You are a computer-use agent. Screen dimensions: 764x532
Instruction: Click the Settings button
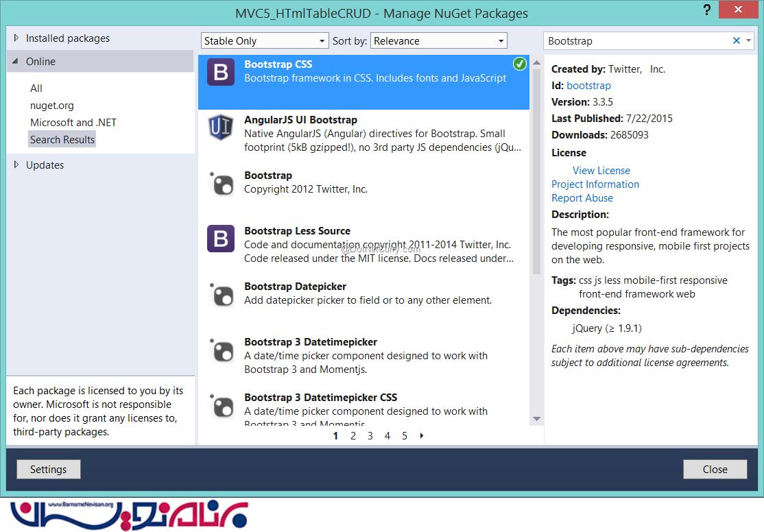[48, 470]
